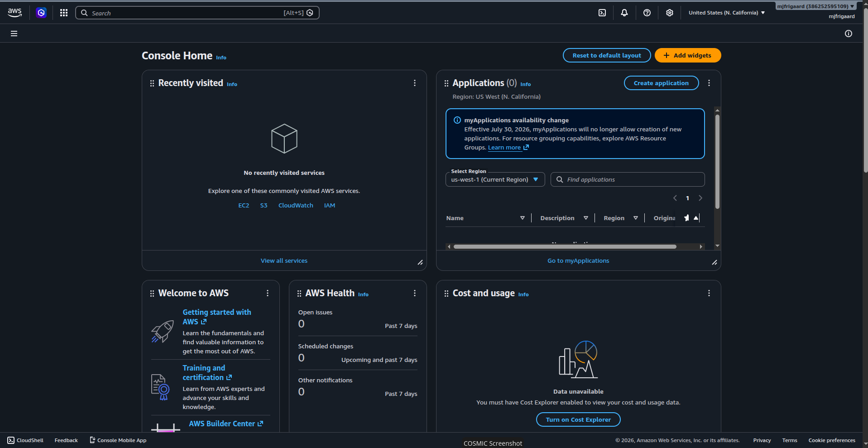Open Welcome to AWS widget options menu
868x448 pixels.
pyautogui.click(x=268, y=293)
